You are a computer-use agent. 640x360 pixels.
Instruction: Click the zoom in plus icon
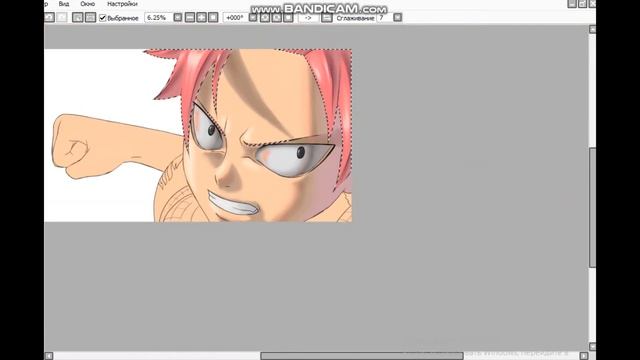point(201,17)
